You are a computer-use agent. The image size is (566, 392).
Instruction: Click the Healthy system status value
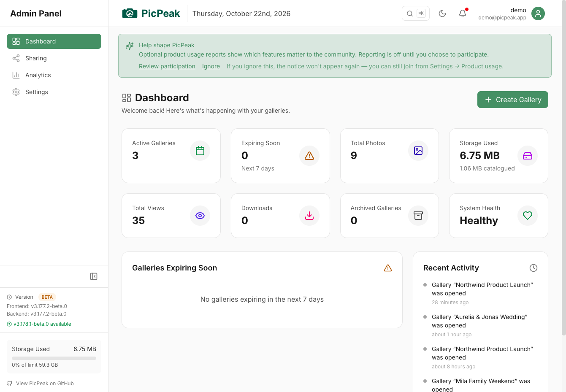(x=479, y=221)
